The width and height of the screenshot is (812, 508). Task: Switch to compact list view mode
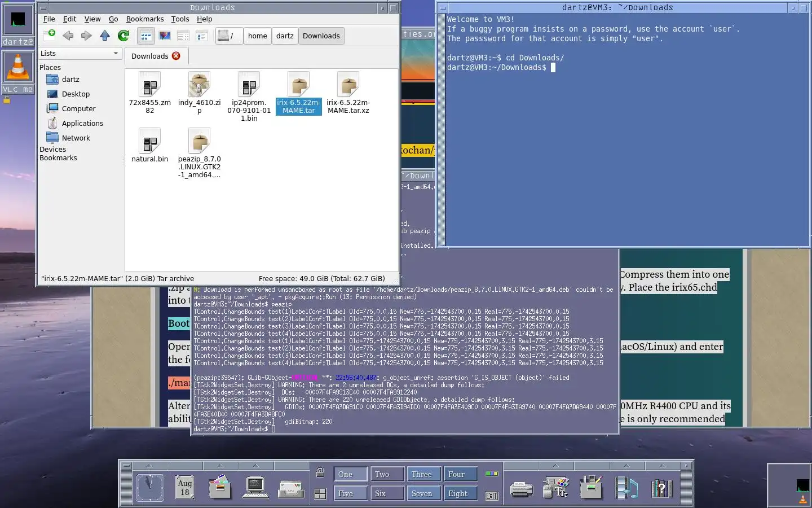183,36
